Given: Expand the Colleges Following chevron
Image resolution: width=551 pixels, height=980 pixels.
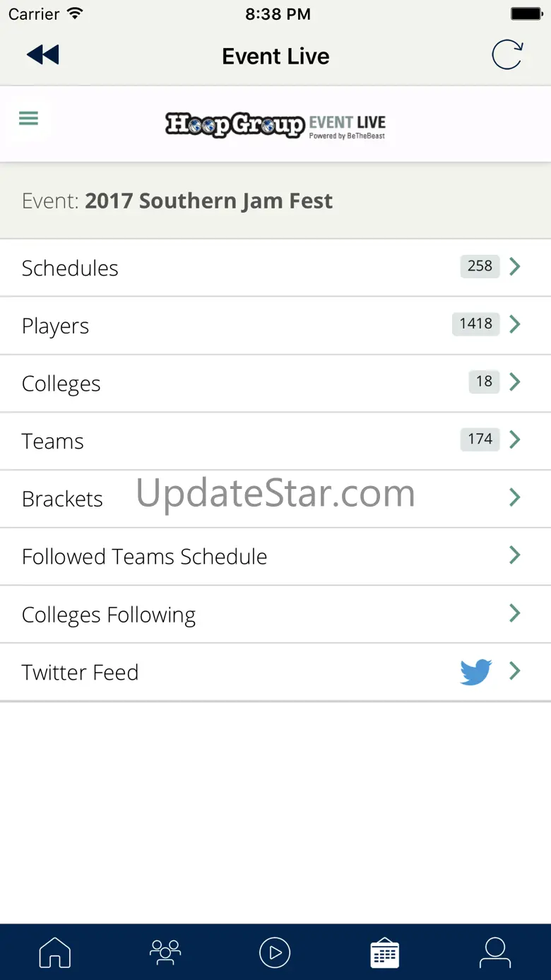Looking at the screenshot, I should coord(515,613).
